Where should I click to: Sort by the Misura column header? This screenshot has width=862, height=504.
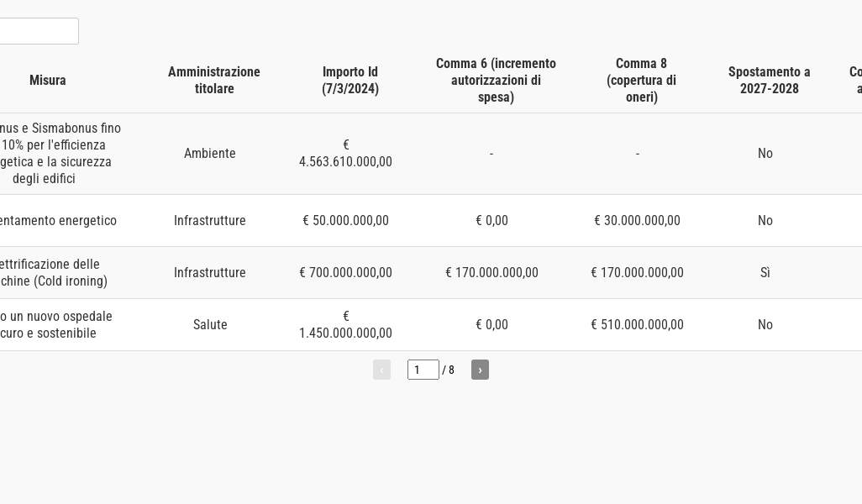coord(48,81)
